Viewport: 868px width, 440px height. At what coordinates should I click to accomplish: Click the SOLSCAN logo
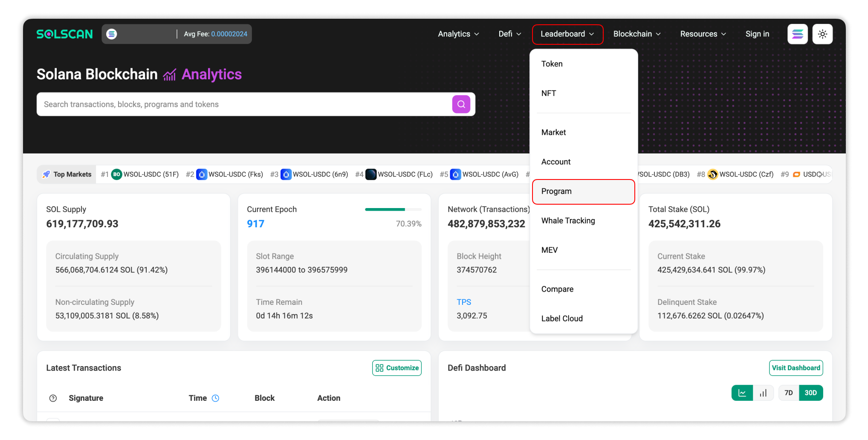pyautogui.click(x=64, y=34)
